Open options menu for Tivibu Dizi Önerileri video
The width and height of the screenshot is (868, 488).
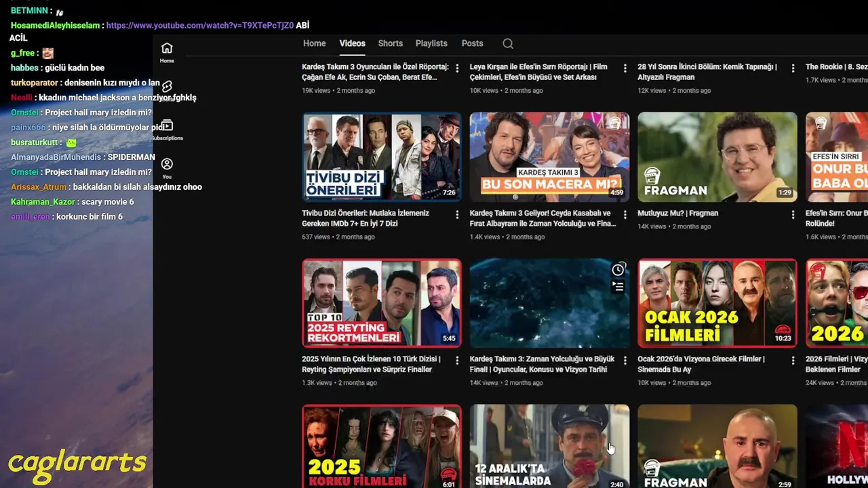coord(457,214)
